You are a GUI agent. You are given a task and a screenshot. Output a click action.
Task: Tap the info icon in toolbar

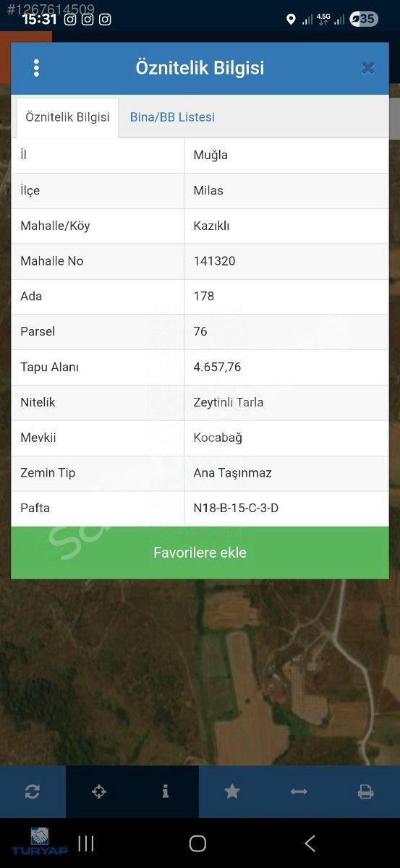coord(166,791)
